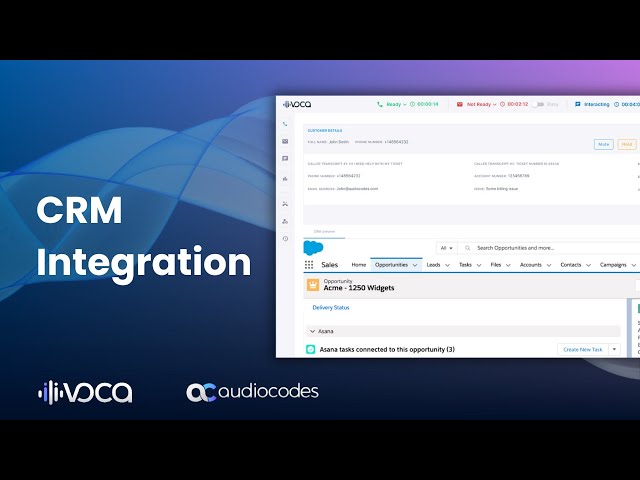Click the search magnifier icon in Salesforce
Viewport: 640px width, 480px height.
(468, 248)
